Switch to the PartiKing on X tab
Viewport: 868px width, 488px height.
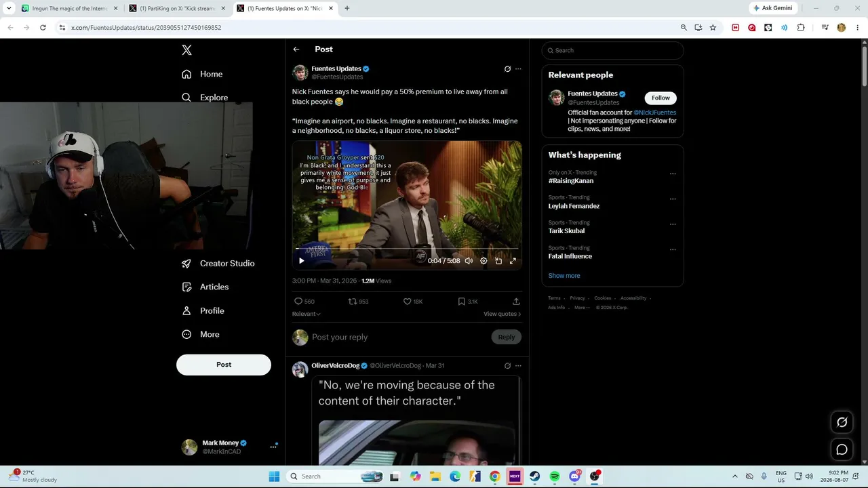pos(176,8)
